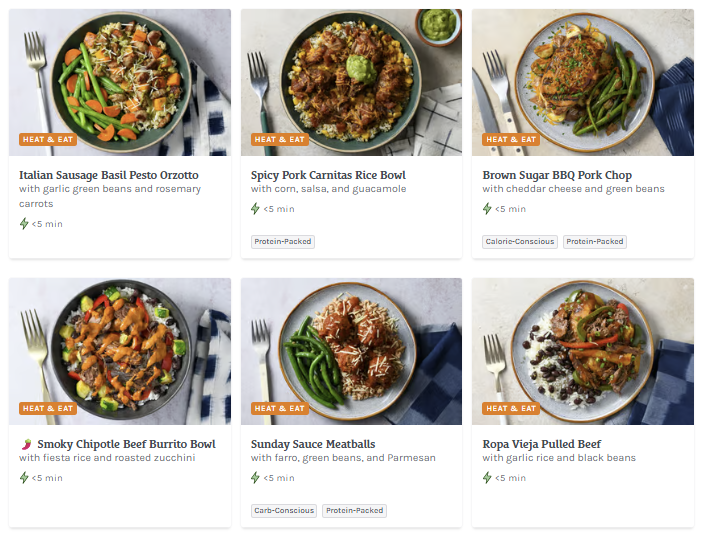Click the chili pepper spicy icon

(25, 444)
